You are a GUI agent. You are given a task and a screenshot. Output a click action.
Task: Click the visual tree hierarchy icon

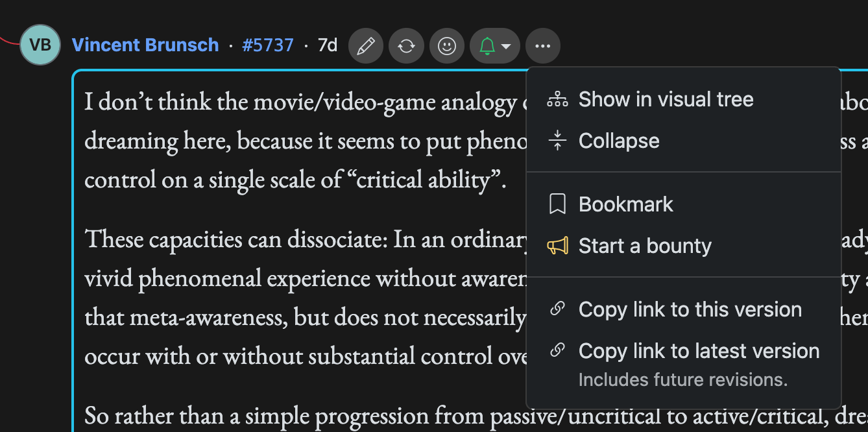[557, 99]
